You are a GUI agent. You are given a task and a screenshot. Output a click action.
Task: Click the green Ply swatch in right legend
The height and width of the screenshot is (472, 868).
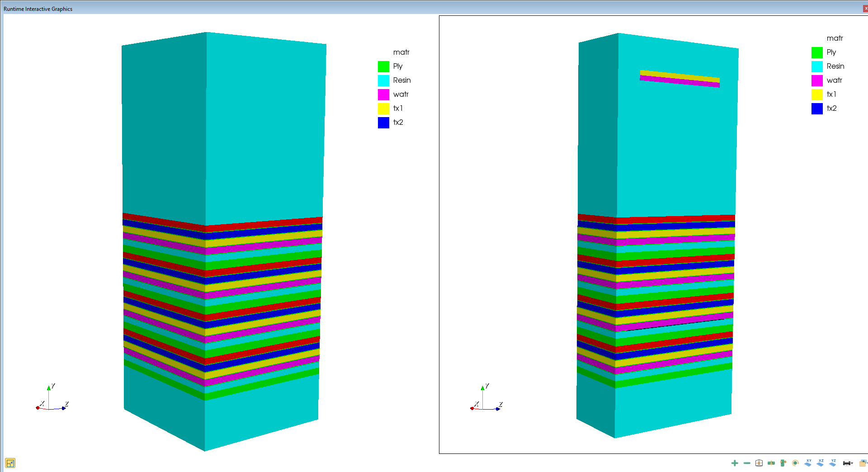coord(817,52)
